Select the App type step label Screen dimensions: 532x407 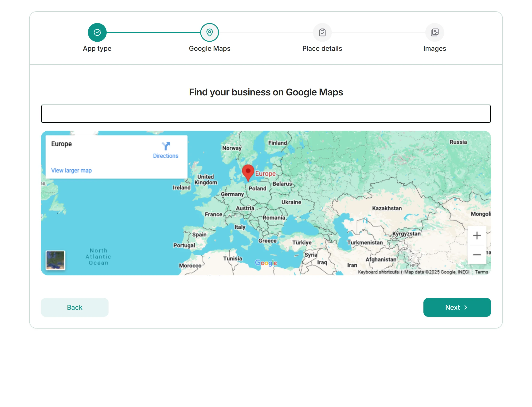click(97, 48)
